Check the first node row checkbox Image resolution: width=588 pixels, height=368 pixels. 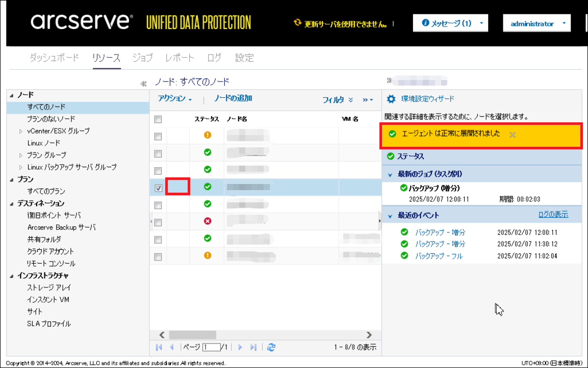(158, 137)
